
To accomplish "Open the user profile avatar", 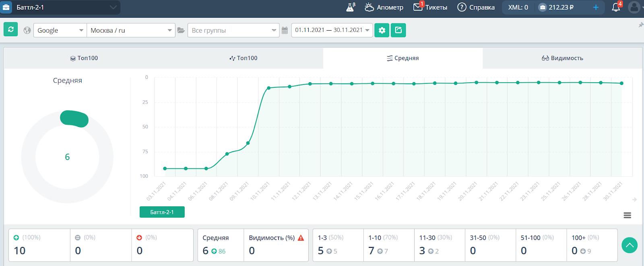I will tap(634, 7).
